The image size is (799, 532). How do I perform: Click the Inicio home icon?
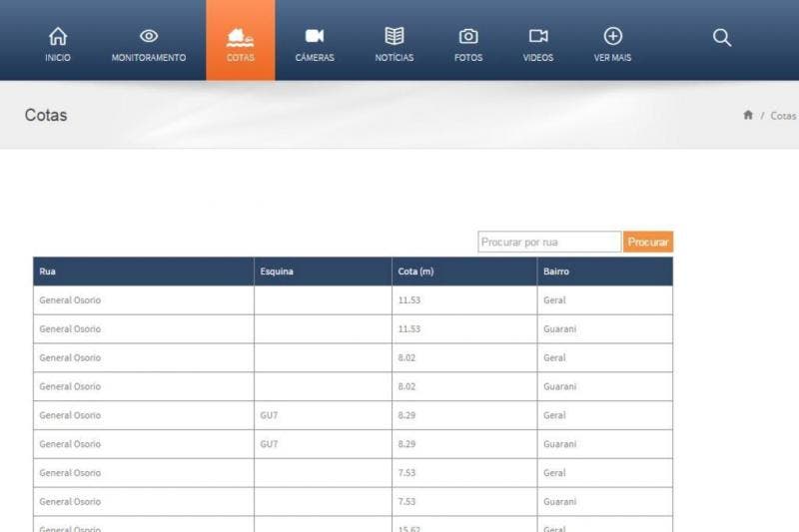pyautogui.click(x=58, y=37)
